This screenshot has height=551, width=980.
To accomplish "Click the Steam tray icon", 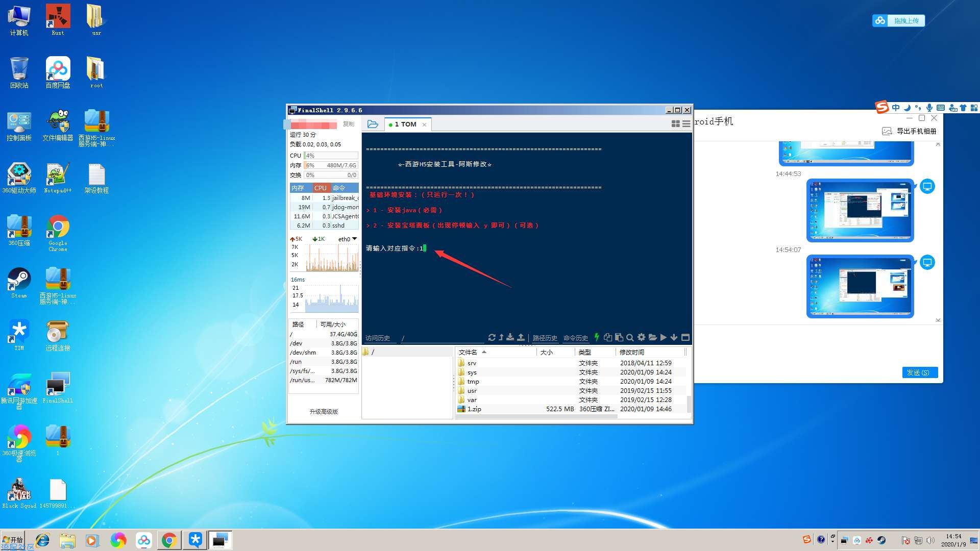I will (x=881, y=540).
